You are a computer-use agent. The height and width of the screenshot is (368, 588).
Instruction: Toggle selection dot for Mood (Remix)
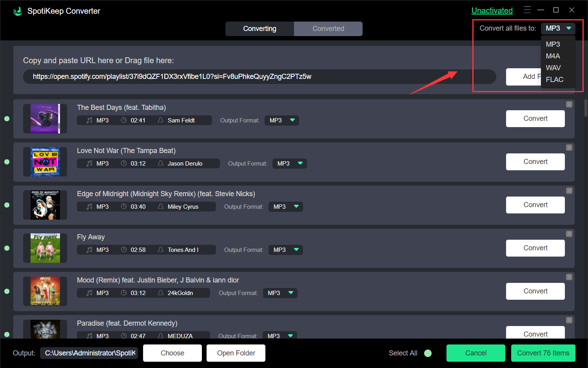(x=7, y=291)
